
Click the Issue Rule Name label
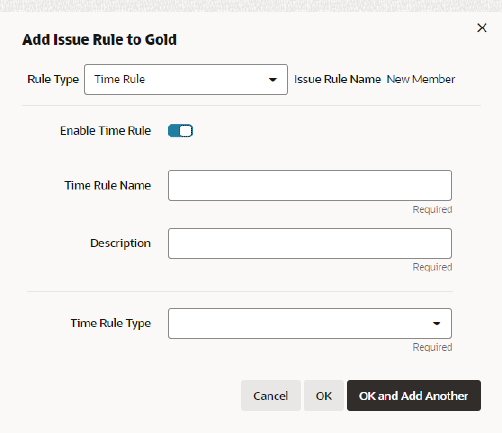click(337, 79)
